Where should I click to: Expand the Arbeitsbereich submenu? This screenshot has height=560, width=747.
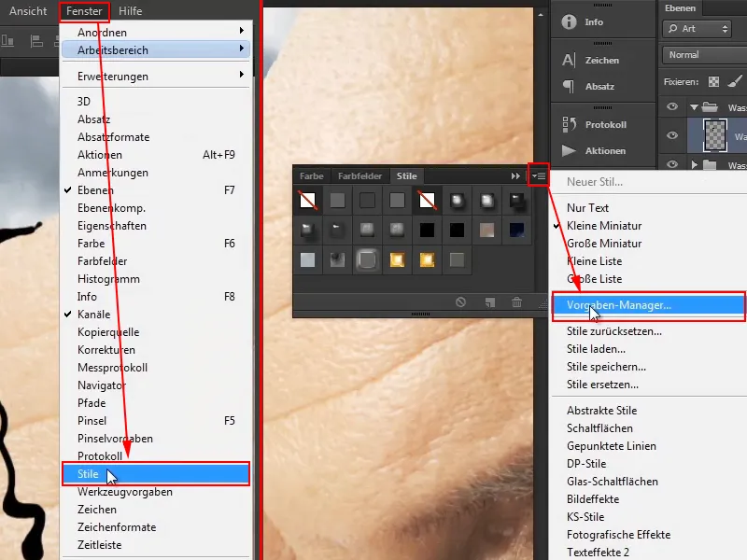click(x=156, y=49)
